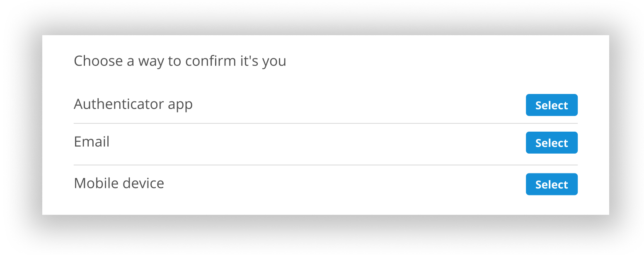Click the Select button beside Mobile device
The height and width of the screenshot is (255, 644).
(x=552, y=184)
